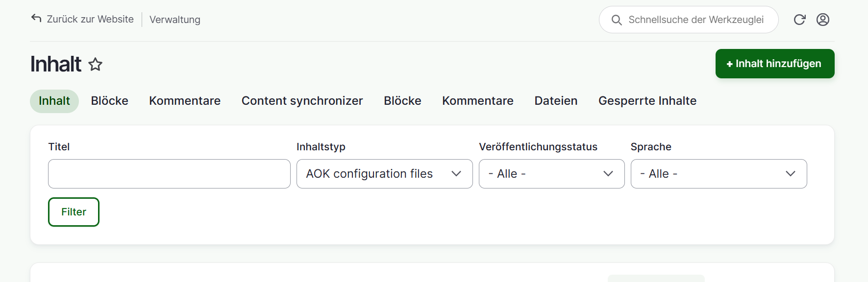Open the Sprache dropdown
868x282 pixels.
(719, 174)
